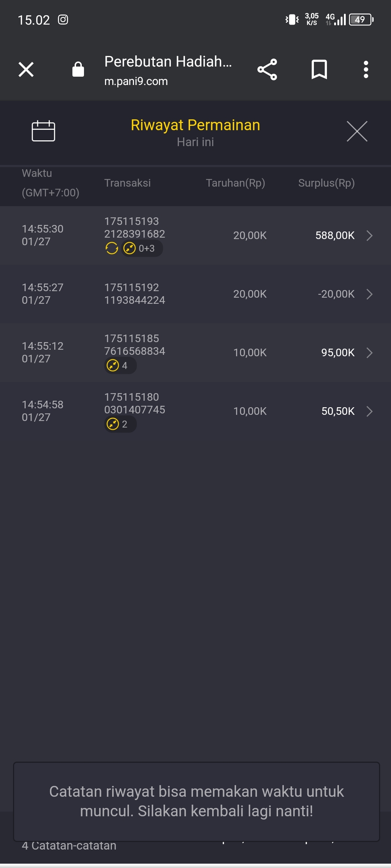Tap the share icon in browser bar
The height and width of the screenshot is (868, 391).
(x=267, y=69)
